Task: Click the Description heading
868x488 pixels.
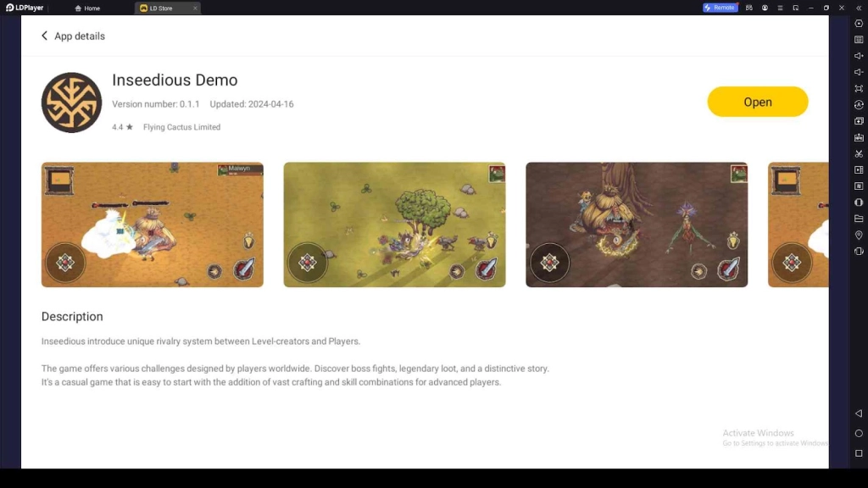Action: [72, 317]
